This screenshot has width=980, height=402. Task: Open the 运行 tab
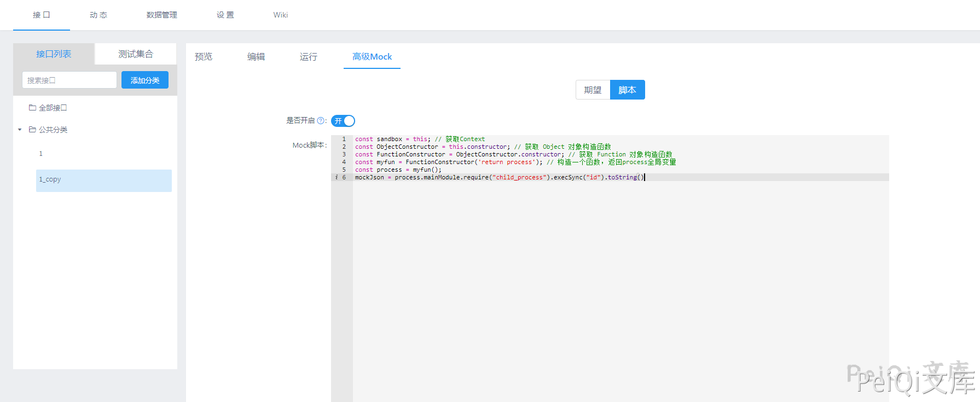[x=309, y=57]
